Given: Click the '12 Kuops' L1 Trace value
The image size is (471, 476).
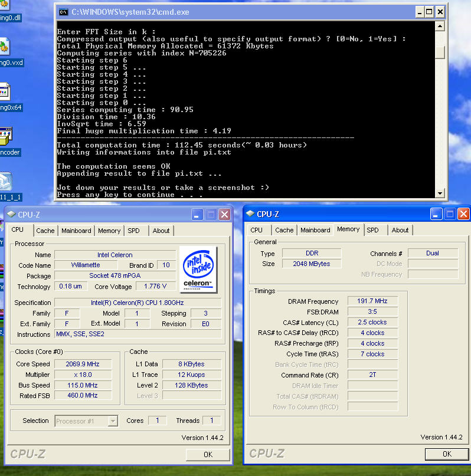Looking at the screenshot, I should (x=192, y=375).
